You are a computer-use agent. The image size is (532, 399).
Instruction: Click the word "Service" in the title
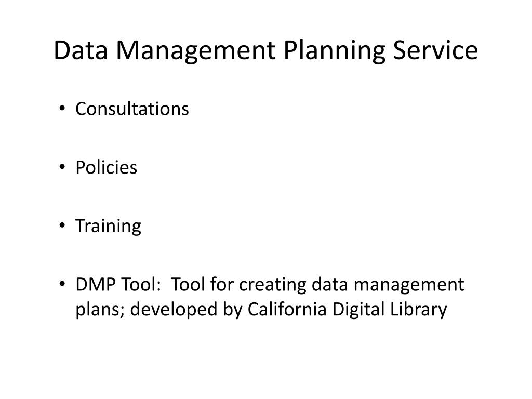click(436, 50)
